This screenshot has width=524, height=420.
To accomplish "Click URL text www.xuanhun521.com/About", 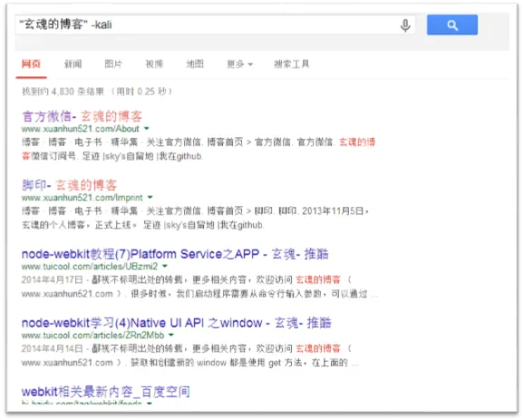I will point(80,129).
